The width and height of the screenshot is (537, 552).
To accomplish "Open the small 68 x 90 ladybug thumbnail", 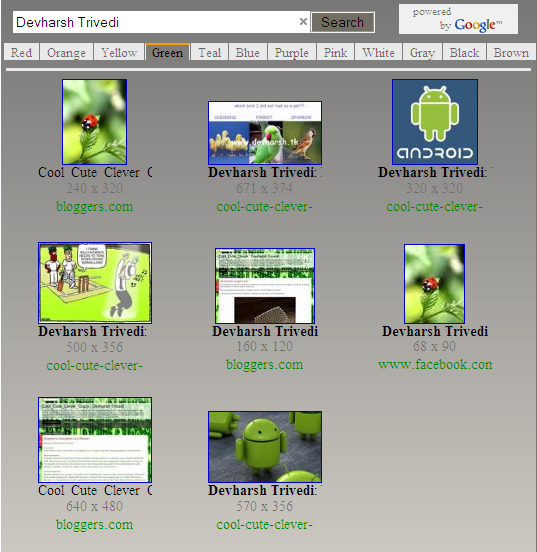I will click(x=435, y=284).
